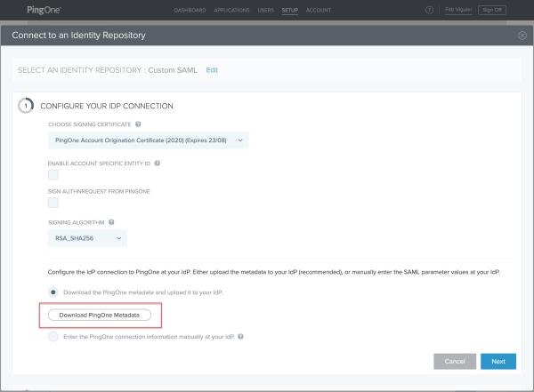
Task: Open the RSA_SHA256 signing algorithm dropdown
Action: [87, 238]
